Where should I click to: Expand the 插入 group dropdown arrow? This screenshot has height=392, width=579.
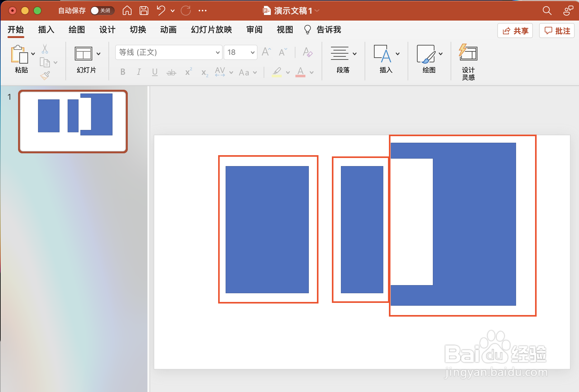398,54
